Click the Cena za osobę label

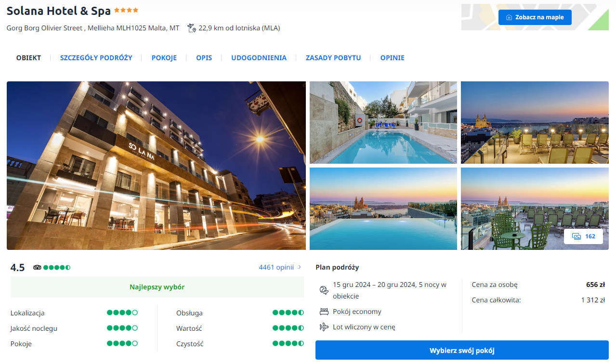495,285
